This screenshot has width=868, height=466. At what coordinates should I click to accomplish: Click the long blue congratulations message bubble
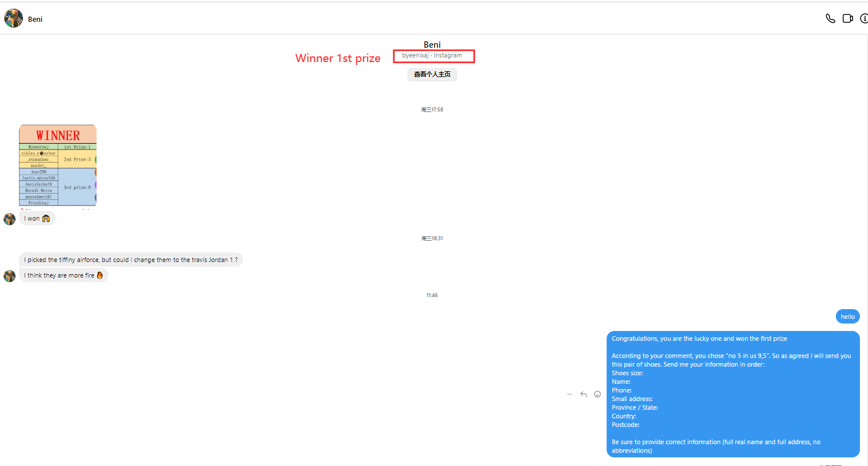click(x=732, y=394)
